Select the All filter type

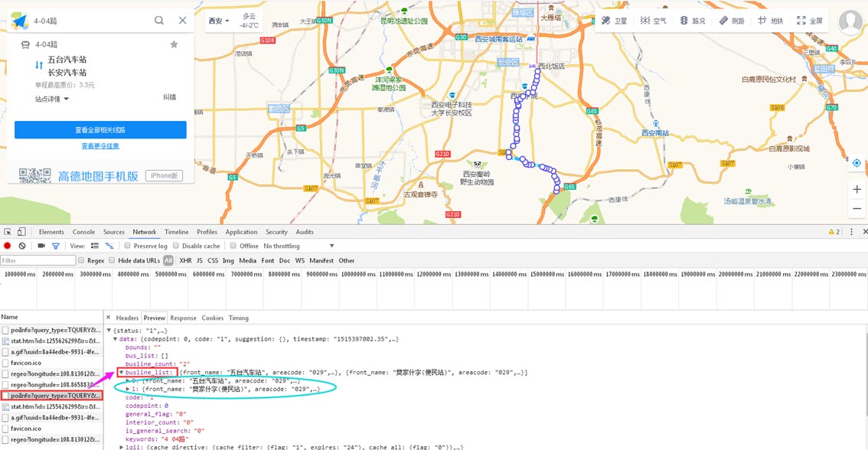click(x=168, y=260)
